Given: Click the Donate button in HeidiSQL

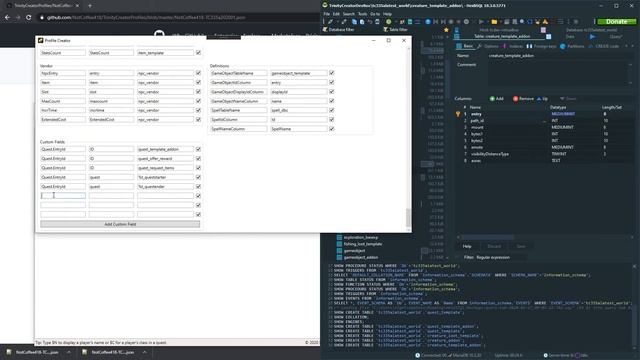Looking at the screenshot, I should pyautogui.click(x=616, y=22).
